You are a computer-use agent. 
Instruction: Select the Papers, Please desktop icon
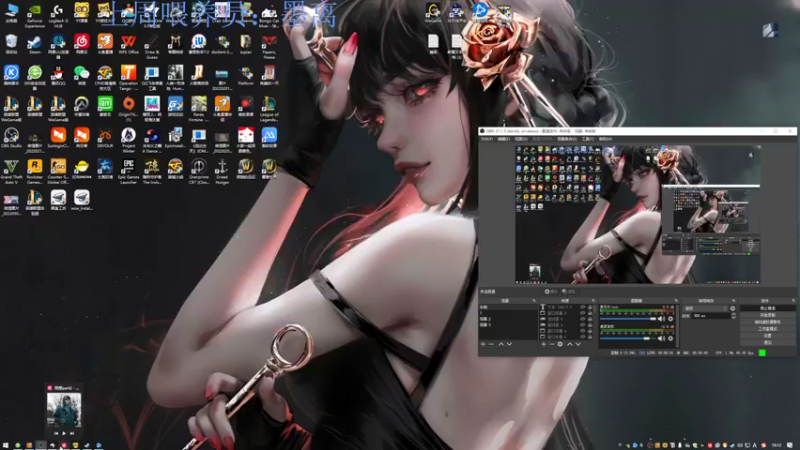(269, 47)
